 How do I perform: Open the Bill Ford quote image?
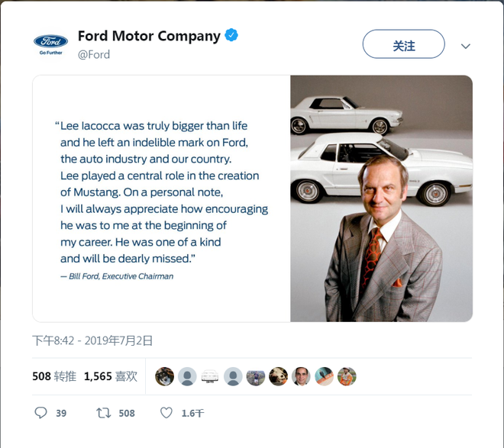point(161,198)
